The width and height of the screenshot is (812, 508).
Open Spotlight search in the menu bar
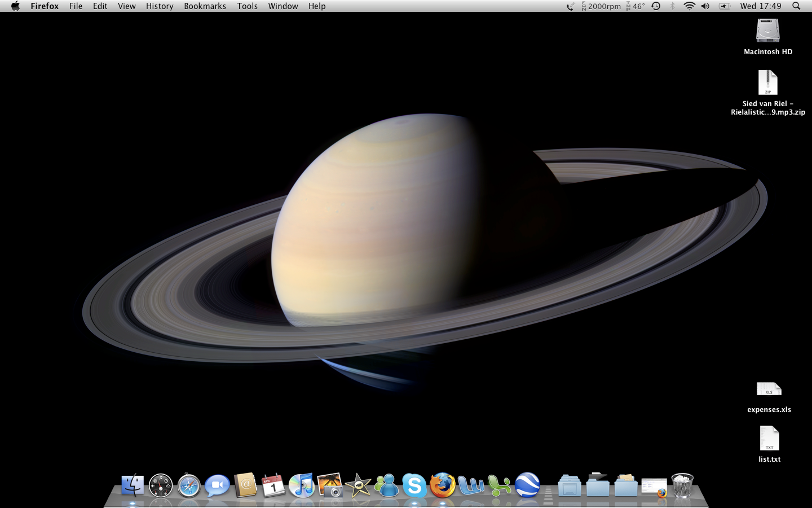click(796, 6)
